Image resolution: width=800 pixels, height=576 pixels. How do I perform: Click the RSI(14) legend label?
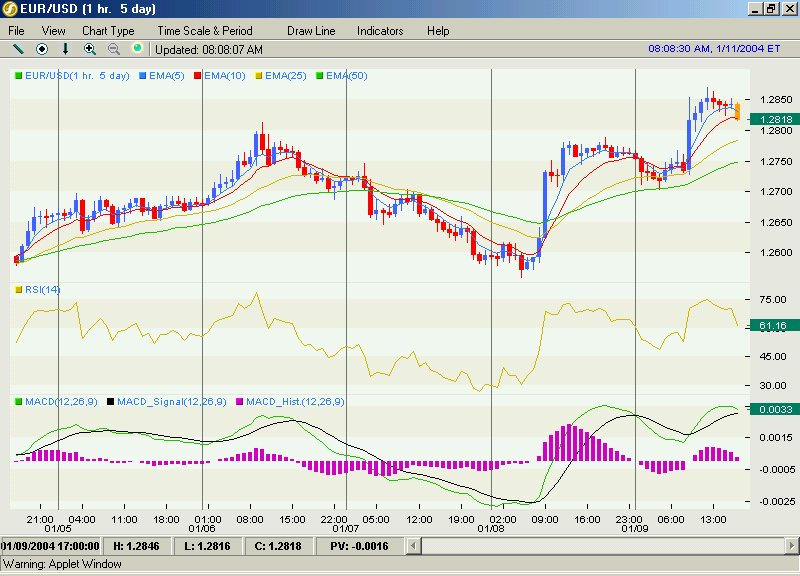point(42,290)
